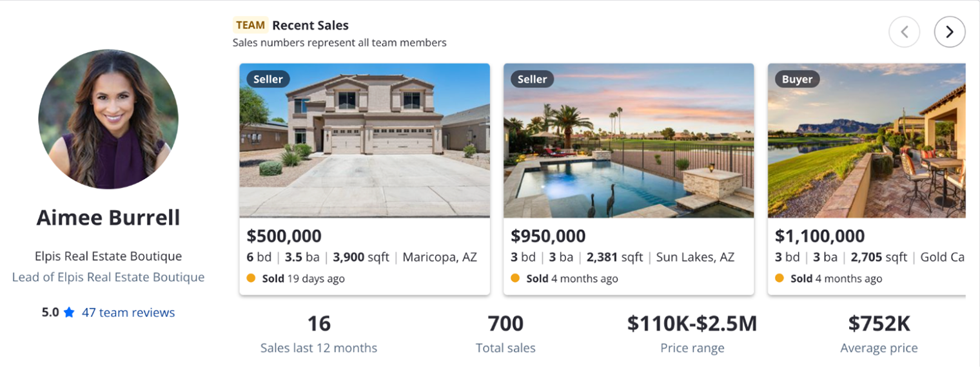
Task: Select the $950,000 listing price
Action: coord(548,236)
